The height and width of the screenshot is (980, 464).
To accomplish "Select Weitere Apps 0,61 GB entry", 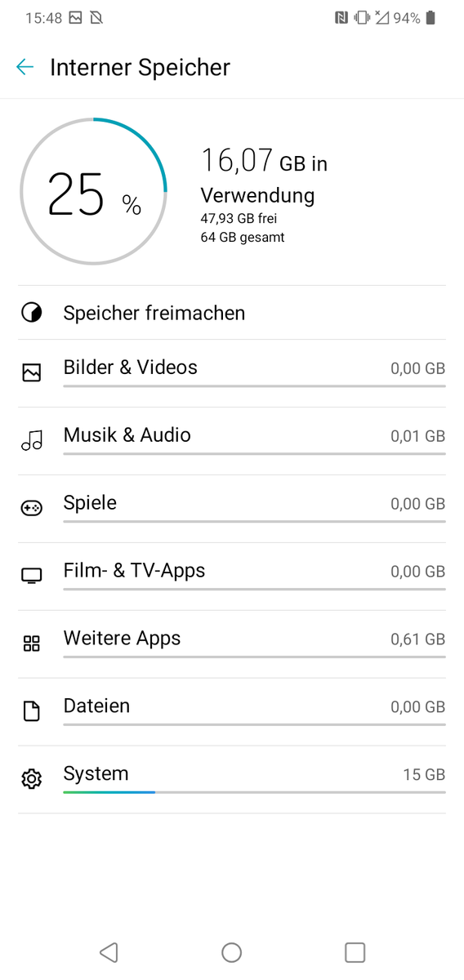I will 232,644.
